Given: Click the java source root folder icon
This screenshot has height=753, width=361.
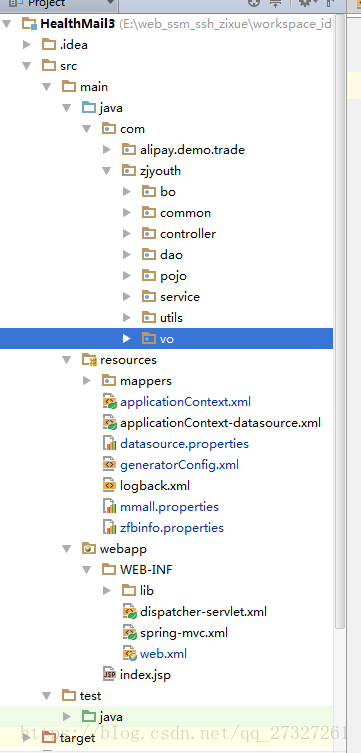Looking at the screenshot, I should pos(89,108).
